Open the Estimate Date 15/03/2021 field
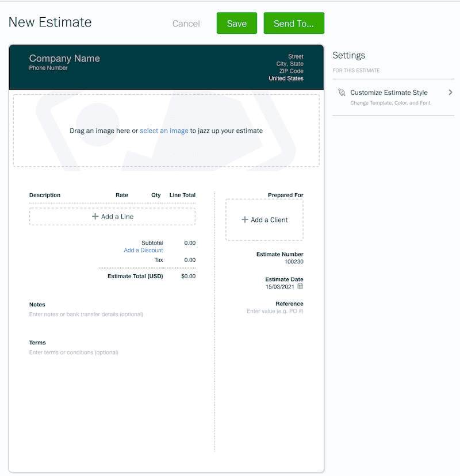 pyautogui.click(x=279, y=286)
